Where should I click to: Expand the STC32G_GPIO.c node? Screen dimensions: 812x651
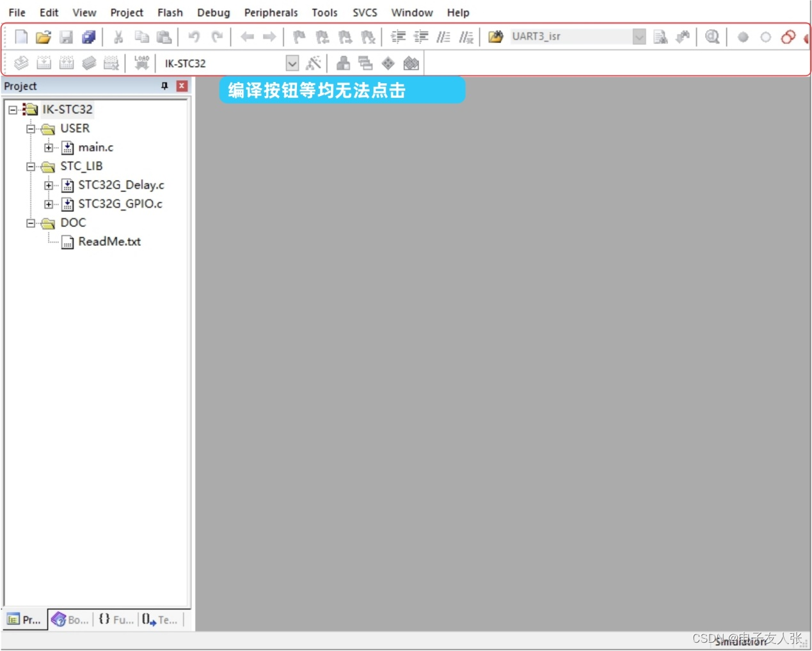48,204
